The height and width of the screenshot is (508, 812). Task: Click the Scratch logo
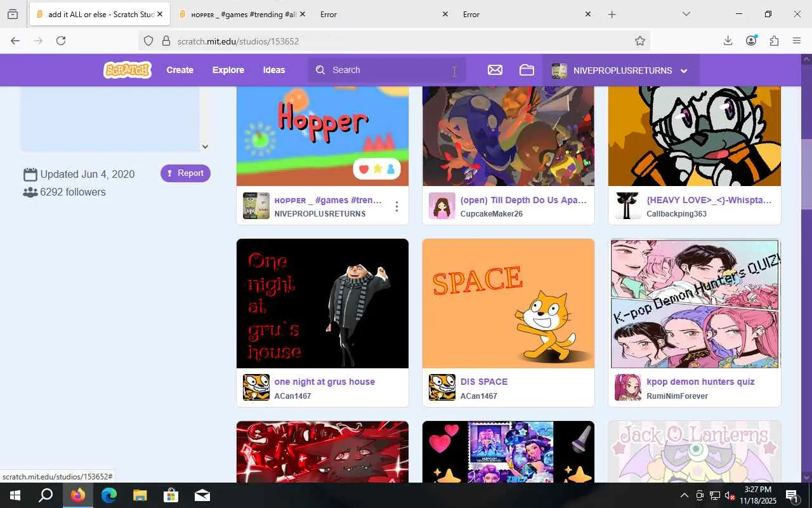128,70
